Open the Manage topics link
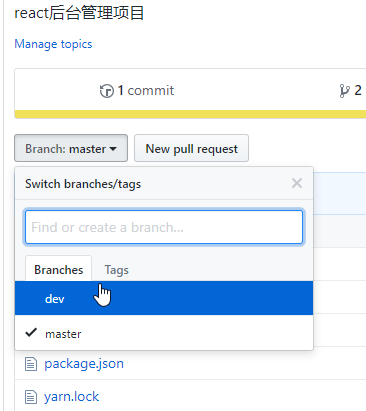Viewport: 366px width, 411px height. [x=53, y=44]
